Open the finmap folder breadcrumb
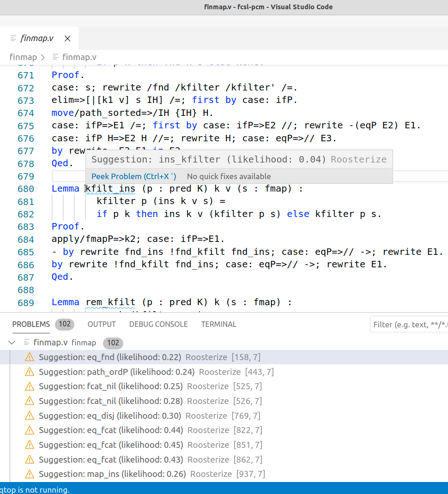The width and height of the screenshot is (448, 494). click(x=23, y=57)
